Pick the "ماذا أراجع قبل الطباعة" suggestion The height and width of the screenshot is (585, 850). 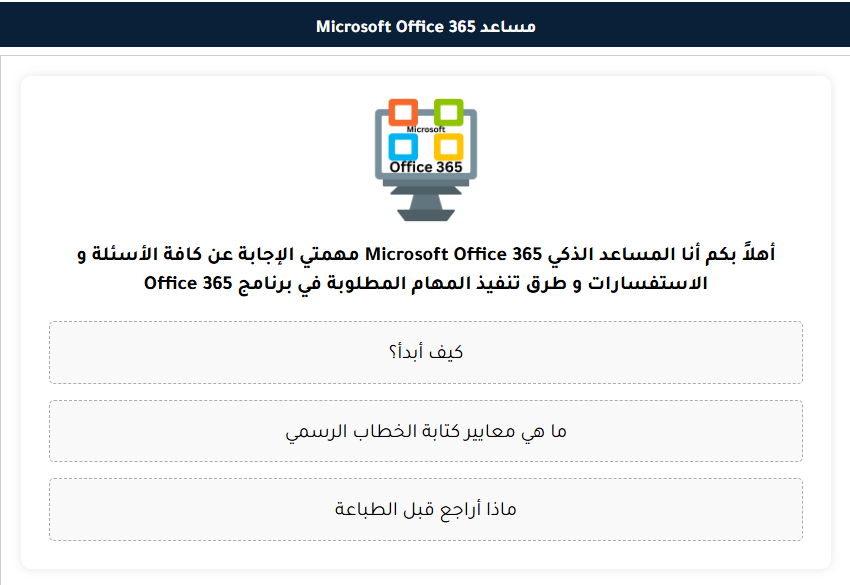(425, 509)
